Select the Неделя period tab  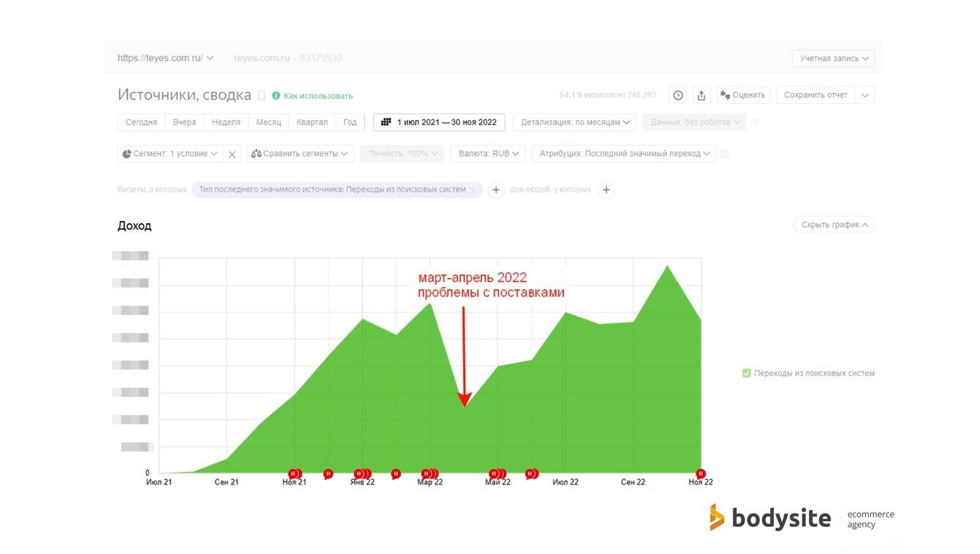(x=226, y=122)
